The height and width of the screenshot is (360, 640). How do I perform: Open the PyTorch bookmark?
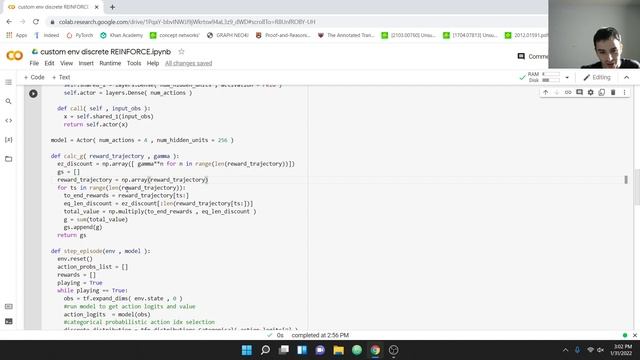click(x=80, y=36)
